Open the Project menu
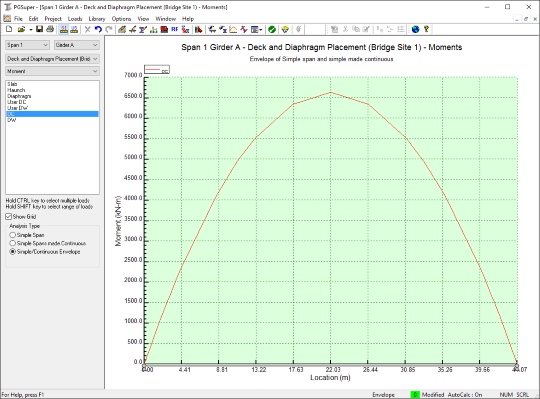Image resolution: width=540 pixels, height=399 pixels. pos(53,19)
